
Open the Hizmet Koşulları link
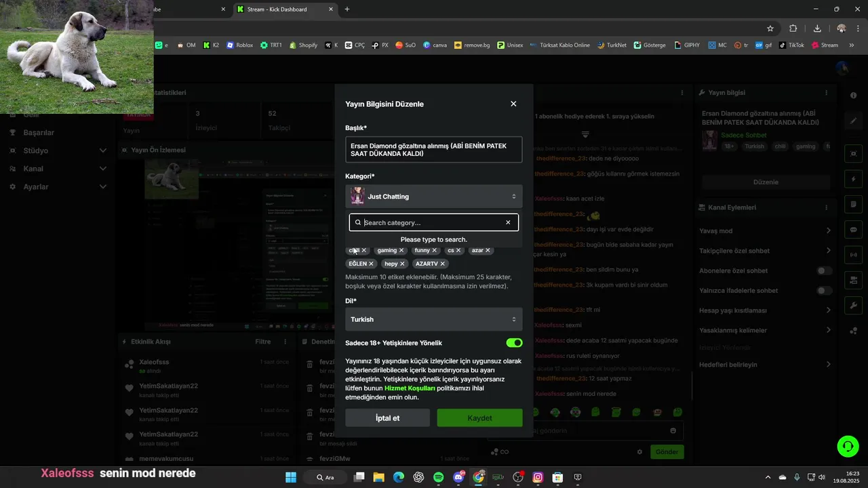[x=410, y=388]
